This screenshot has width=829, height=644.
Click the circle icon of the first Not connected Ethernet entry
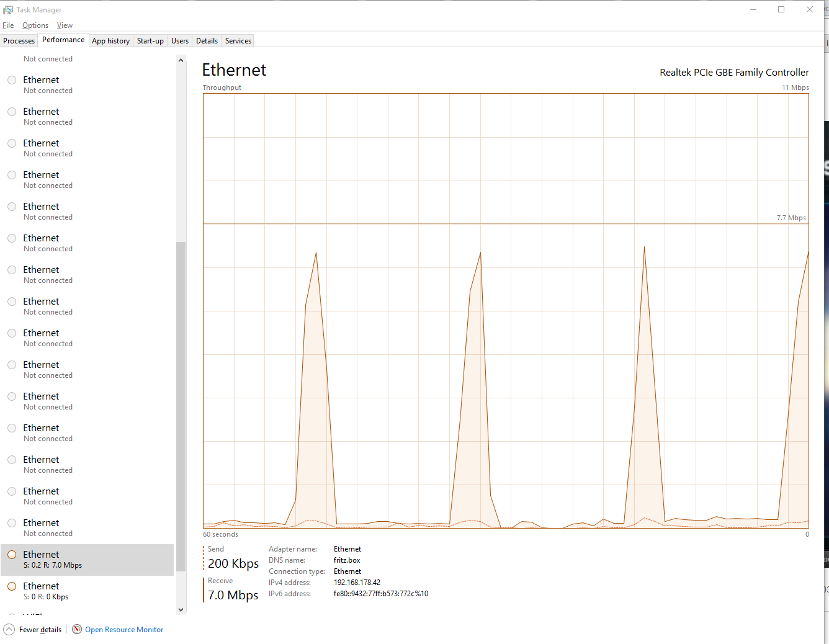12,80
